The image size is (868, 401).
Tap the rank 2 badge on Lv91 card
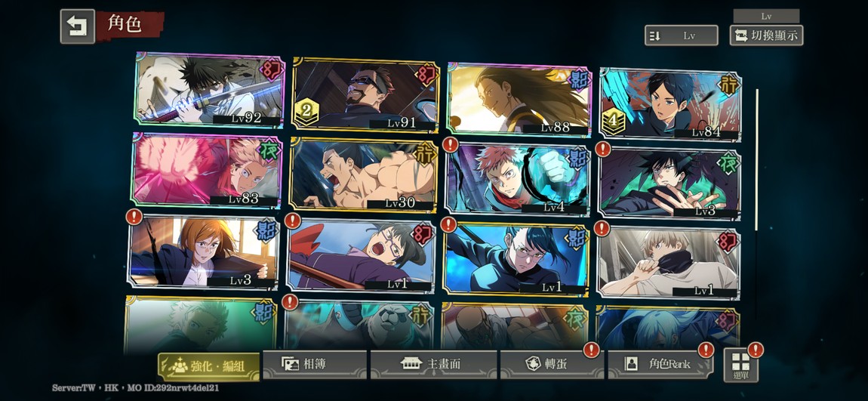(306, 113)
